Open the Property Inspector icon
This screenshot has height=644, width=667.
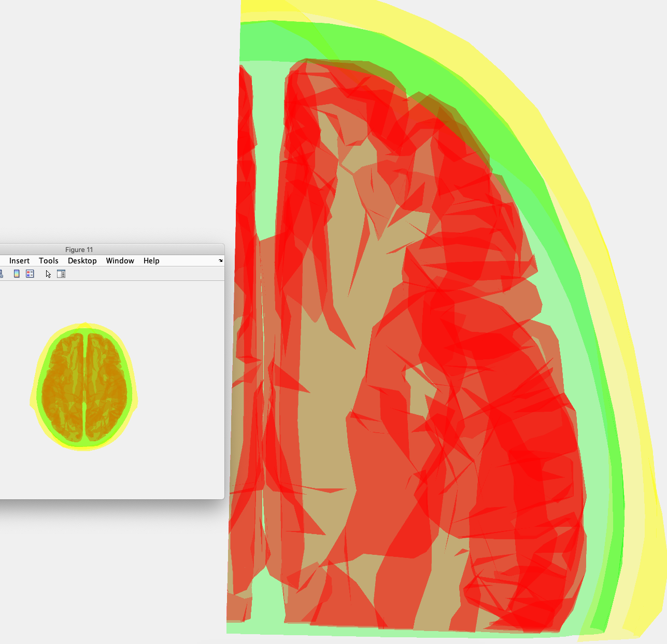coord(61,274)
